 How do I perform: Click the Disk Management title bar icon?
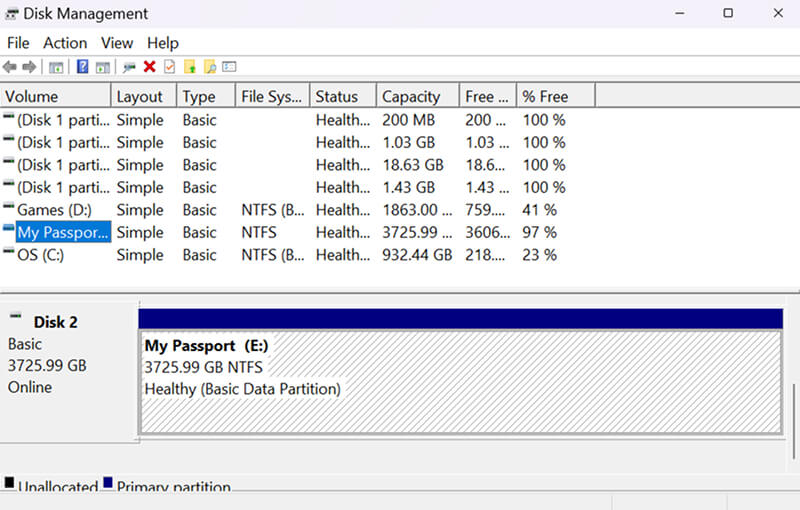point(11,14)
